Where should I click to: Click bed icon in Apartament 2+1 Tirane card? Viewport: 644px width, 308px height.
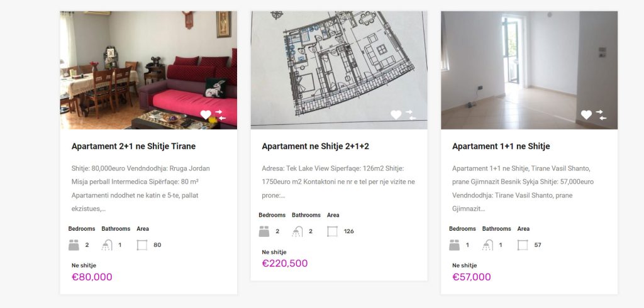[74, 245]
